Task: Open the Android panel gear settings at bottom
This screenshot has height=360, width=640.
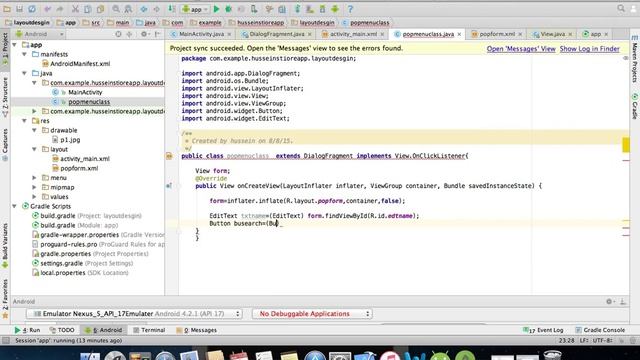Action: coord(609,301)
